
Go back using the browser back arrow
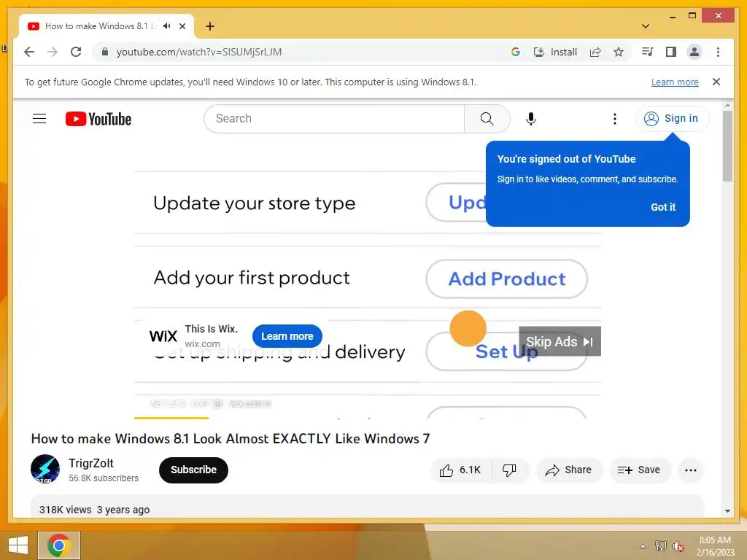pos(29,52)
